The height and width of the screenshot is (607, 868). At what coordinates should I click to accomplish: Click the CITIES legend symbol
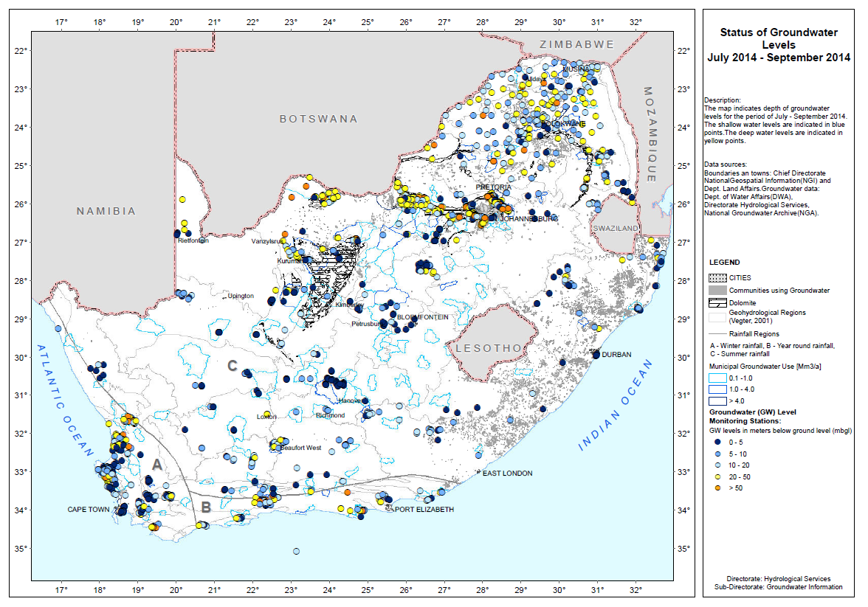pyautogui.click(x=717, y=278)
